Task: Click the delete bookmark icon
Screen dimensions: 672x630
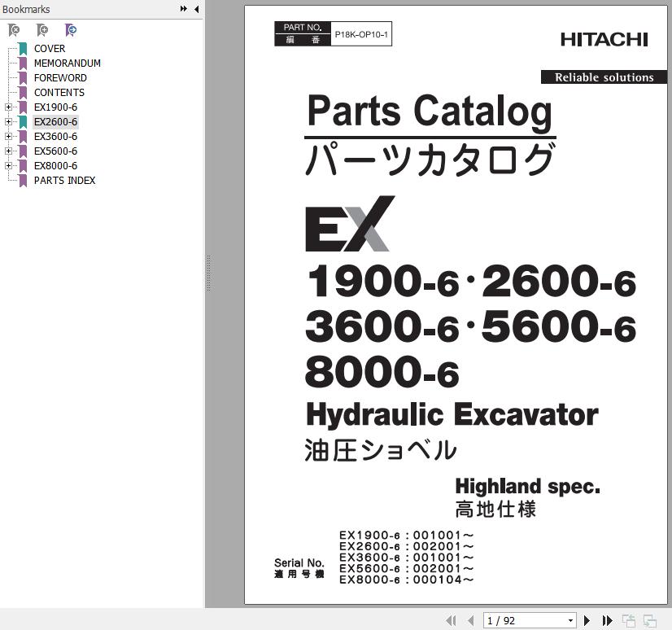Action: 14,30
